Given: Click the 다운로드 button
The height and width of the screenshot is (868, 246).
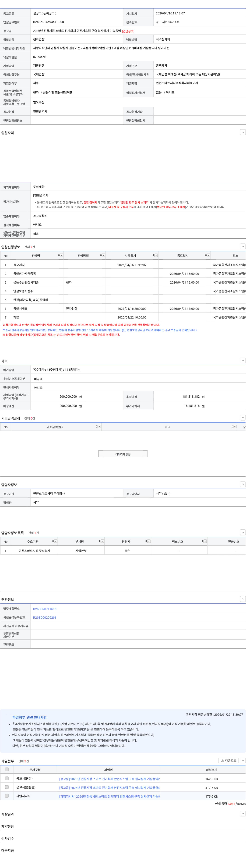Looking at the screenshot, I should tap(228, 761).
